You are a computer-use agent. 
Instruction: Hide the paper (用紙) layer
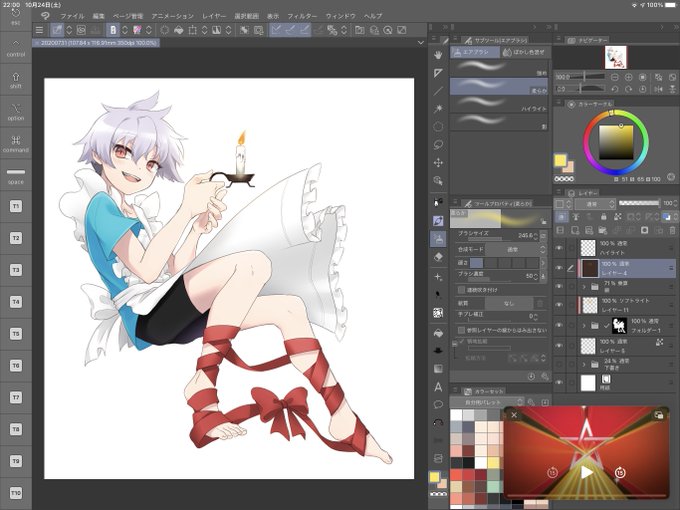tap(559, 382)
